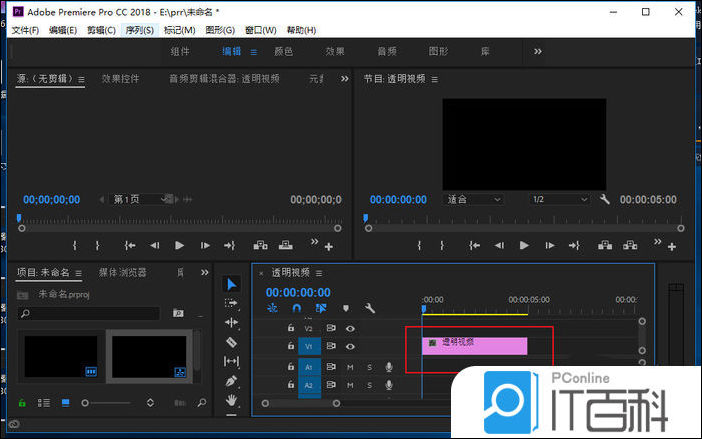The image size is (702, 439).
Task: Toggle V1 track output eye
Action: point(351,346)
